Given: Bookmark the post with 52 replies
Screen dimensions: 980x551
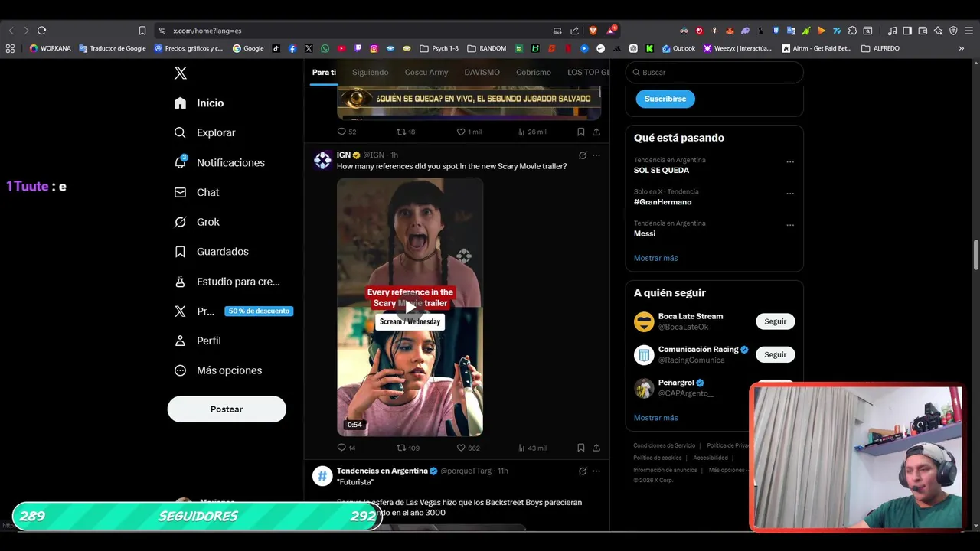Looking at the screenshot, I should tap(581, 132).
